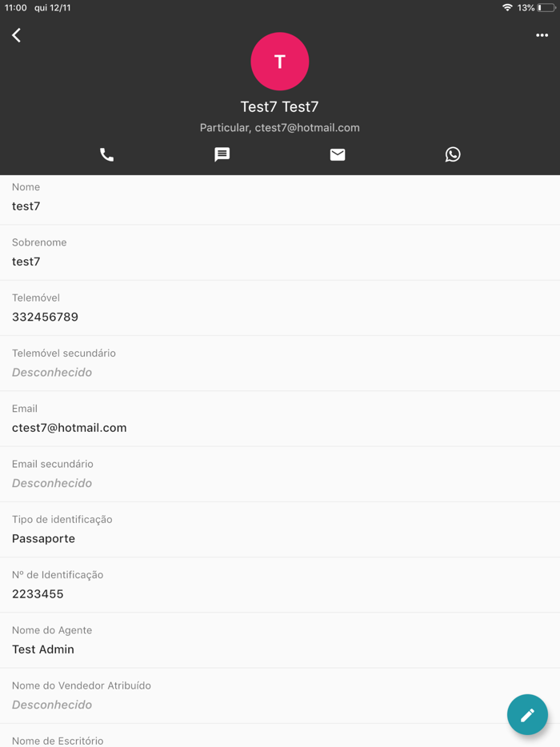Viewport: 560px width, 747px height.
Task: Tap the Tipo de identificação Passaporte row
Action: point(280,529)
